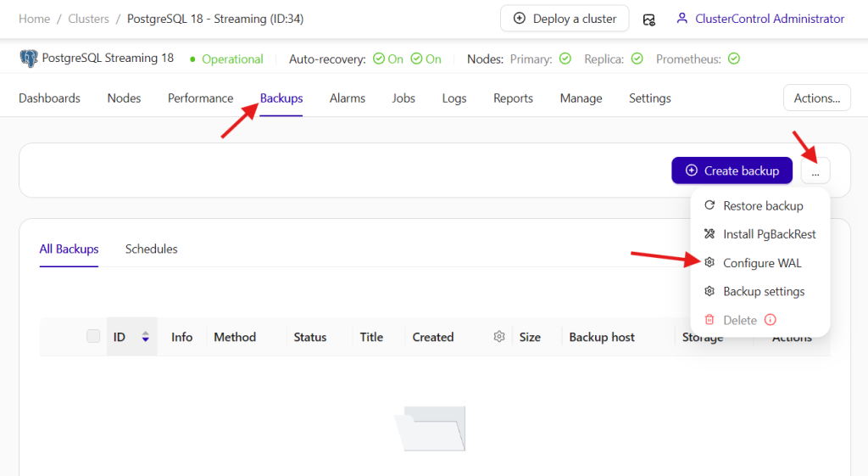Open the Reports tab
This screenshot has width=868, height=476.
click(x=513, y=98)
